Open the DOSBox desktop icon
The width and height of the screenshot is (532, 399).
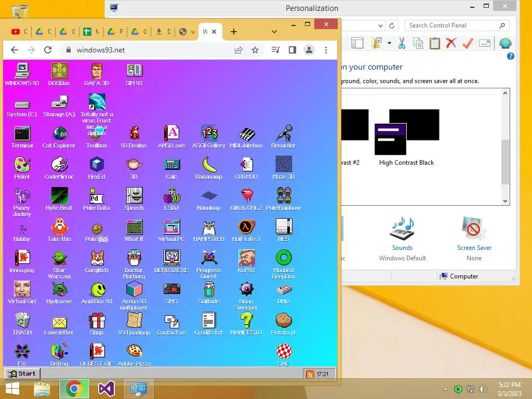coord(59,74)
